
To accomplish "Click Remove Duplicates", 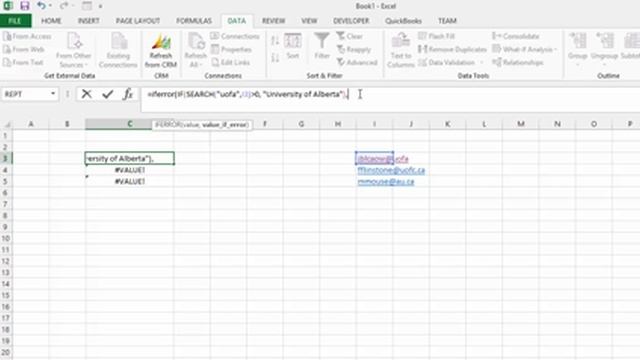I will [453, 49].
